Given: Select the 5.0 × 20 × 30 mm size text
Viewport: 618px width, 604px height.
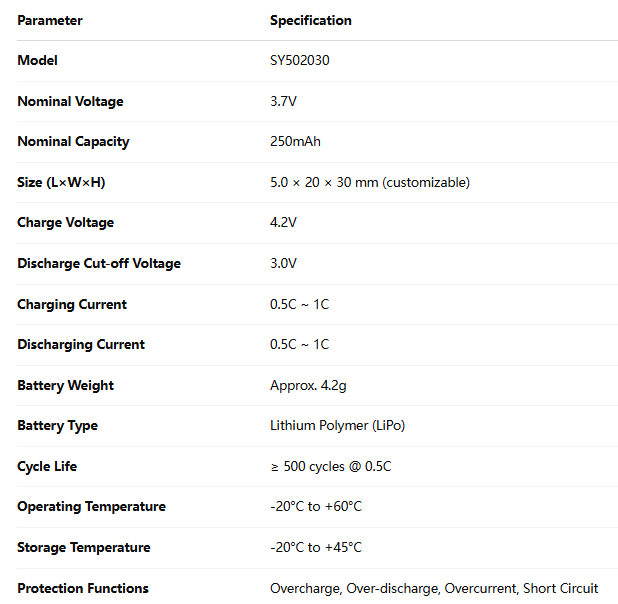Looking at the screenshot, I should [324, 183].
